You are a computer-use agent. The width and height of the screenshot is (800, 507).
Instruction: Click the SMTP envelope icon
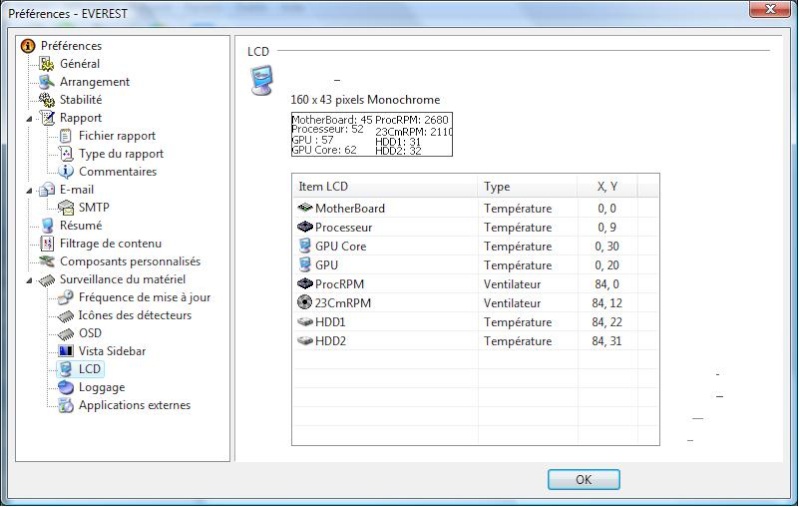point(66,208)
